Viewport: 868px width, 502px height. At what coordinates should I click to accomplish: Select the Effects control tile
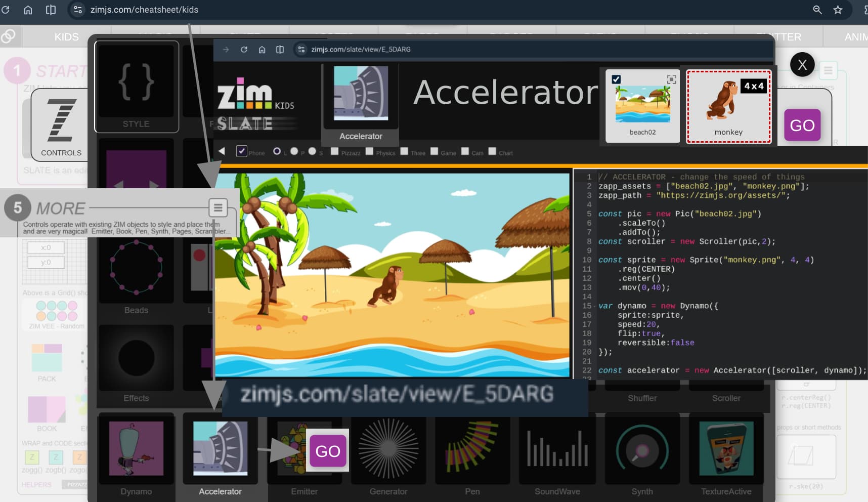click(136, 363)
